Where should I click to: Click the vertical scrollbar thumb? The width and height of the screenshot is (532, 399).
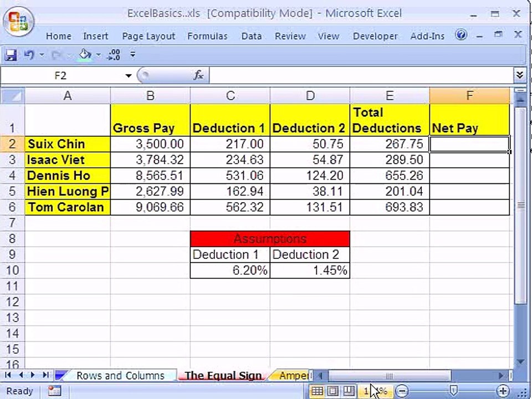pos(521,205)
